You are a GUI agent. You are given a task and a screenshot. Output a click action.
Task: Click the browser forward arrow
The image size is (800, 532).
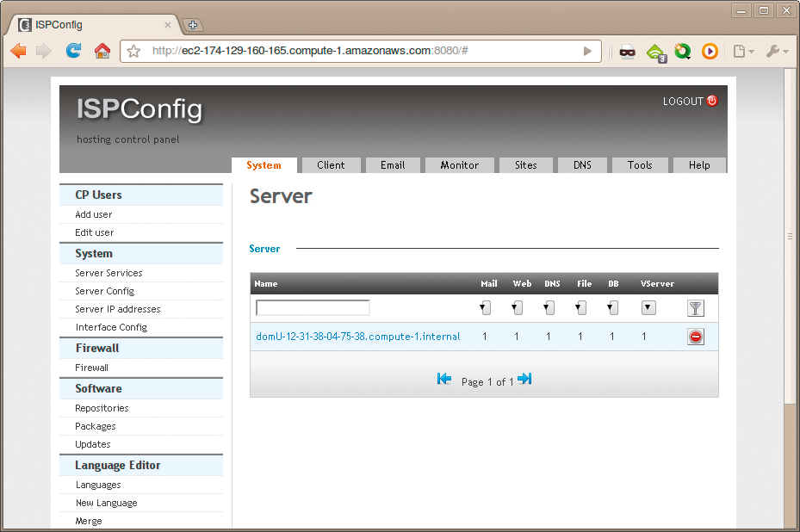tap(44, 51)
